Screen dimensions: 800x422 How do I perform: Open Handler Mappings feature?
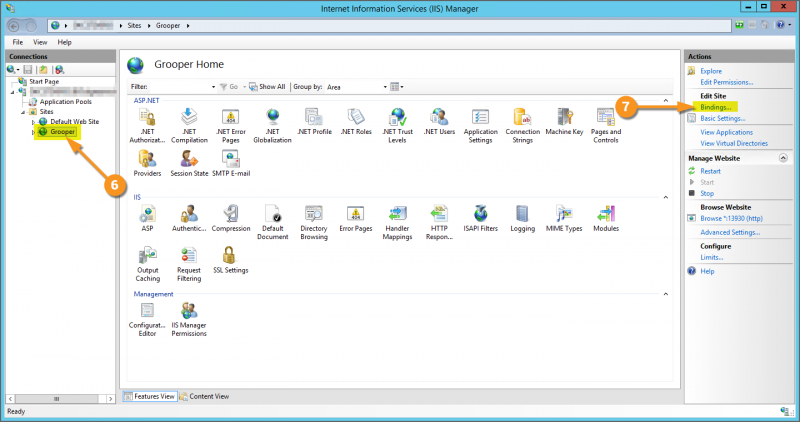(397, 222)
